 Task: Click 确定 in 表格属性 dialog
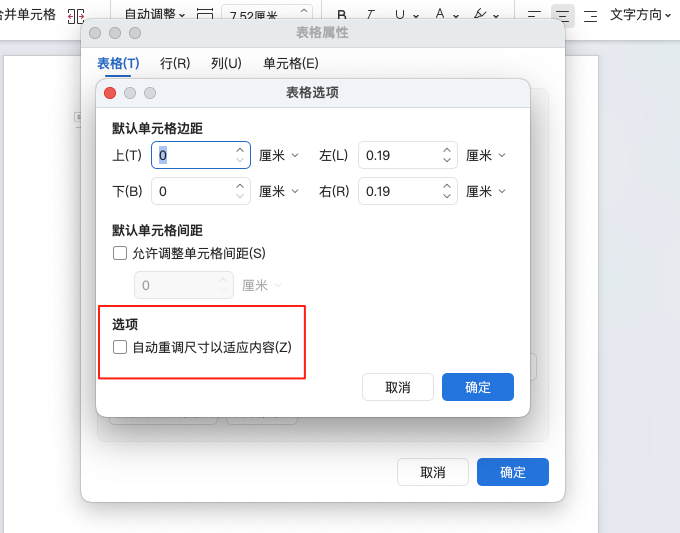tap(513, 472)
